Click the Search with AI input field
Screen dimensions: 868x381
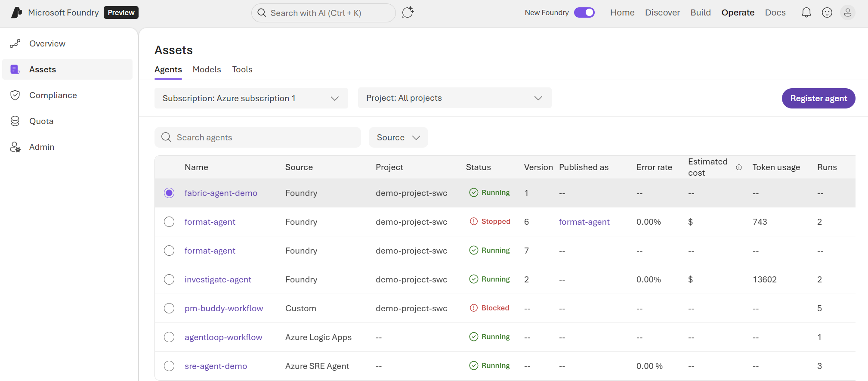click(x=323, y=13)
